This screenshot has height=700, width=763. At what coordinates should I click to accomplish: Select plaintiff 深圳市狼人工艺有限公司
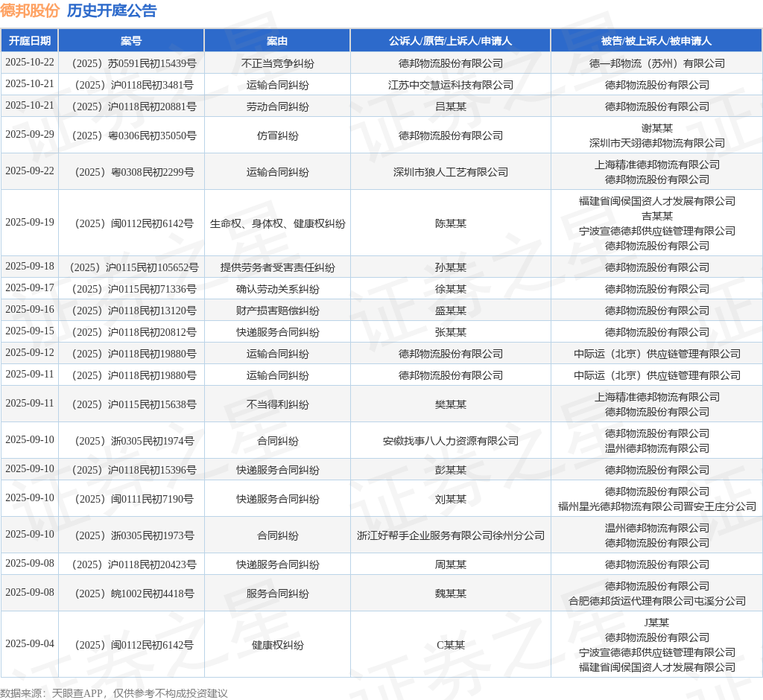[451, 172]
